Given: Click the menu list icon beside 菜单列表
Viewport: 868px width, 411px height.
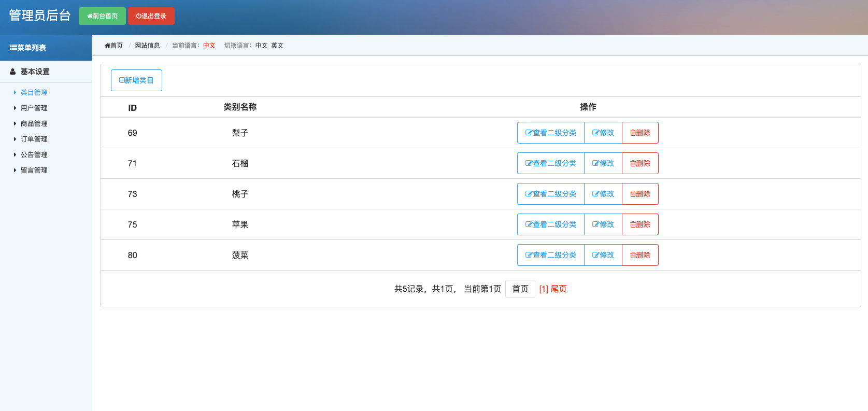Looking at the screenshot, I should (13, 48).
